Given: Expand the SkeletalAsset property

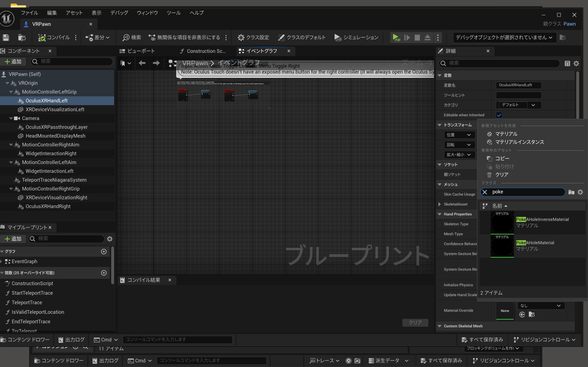Looking at the screenshot, I should click(x=439, y=204).
